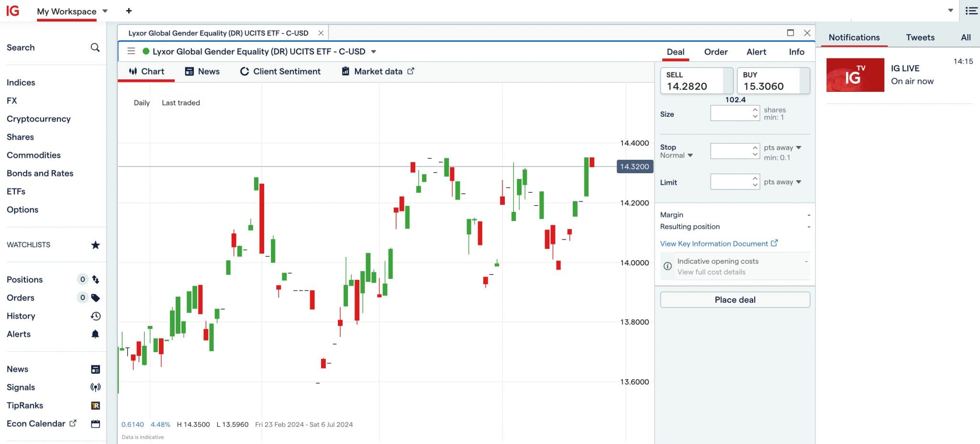Click the Watchlists star icon

coord(95,245)
